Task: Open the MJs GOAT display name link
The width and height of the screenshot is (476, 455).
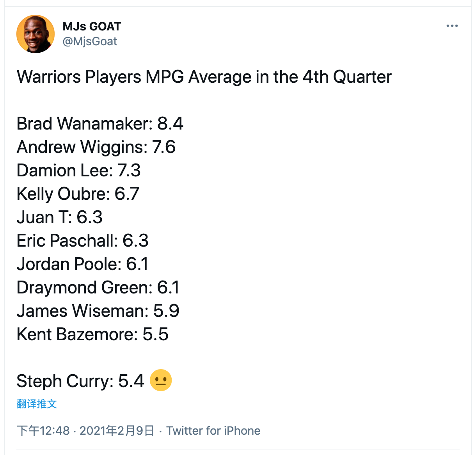Action: tap(92, 27)
